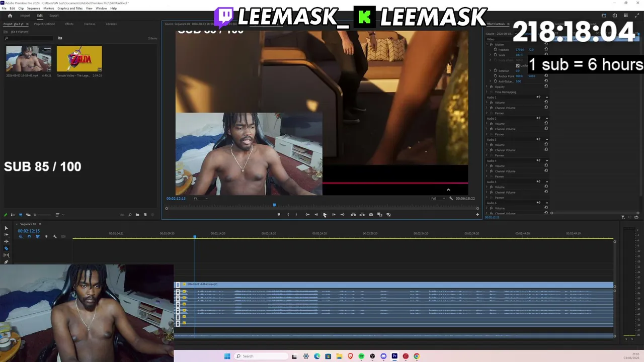Open timeline display settings wrench
The height and width of the screenshot is (362, 644).
coord(55,236)
